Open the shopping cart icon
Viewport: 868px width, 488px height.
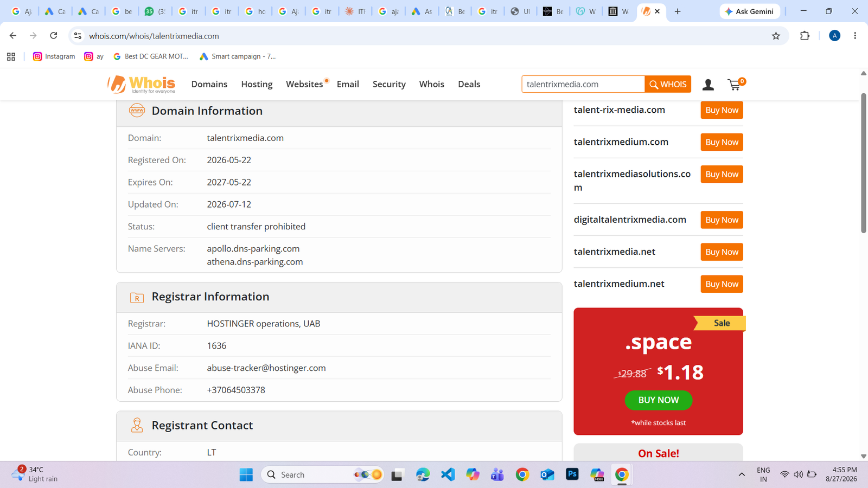click(x=736, y=84)
